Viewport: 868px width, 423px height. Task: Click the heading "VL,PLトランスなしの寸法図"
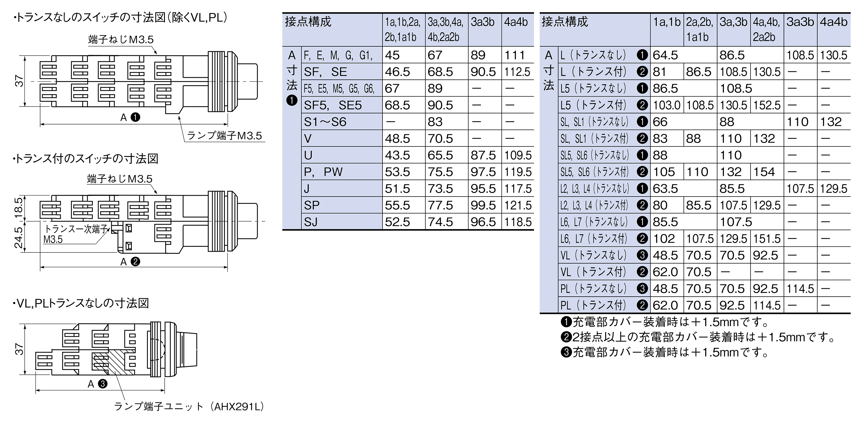81,303
